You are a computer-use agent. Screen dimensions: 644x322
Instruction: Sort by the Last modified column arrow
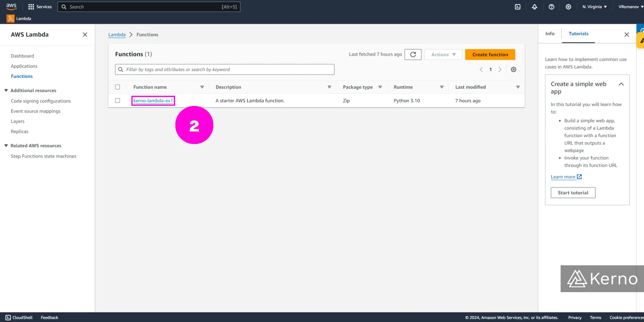click(x=518, y=87)
